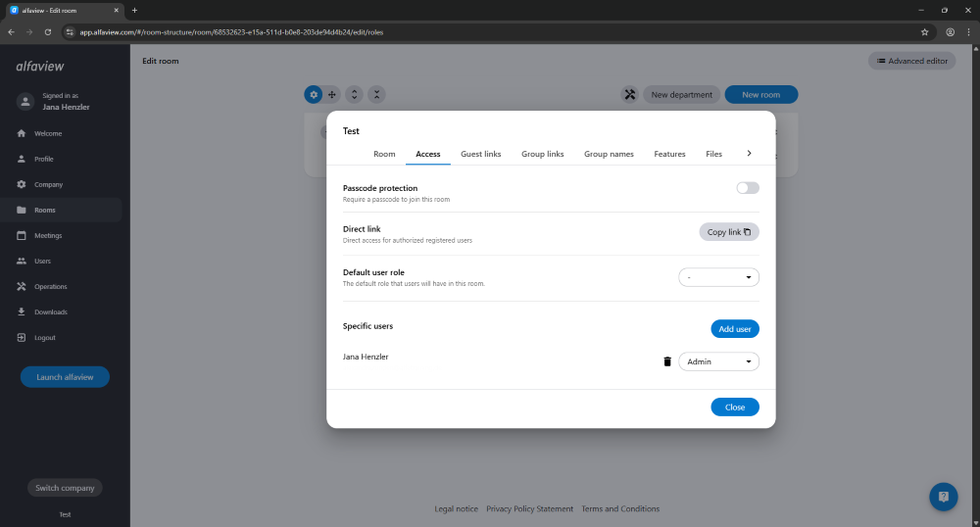Click the alfaview logo
The width and height of the screenshot is (980, 527).
point(40,67)
